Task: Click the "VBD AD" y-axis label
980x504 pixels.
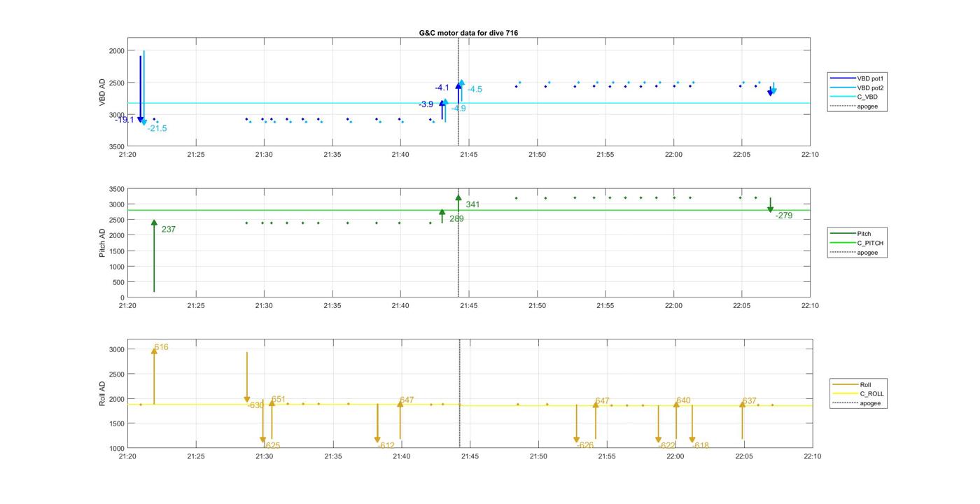Action: [x=102, y=92]
